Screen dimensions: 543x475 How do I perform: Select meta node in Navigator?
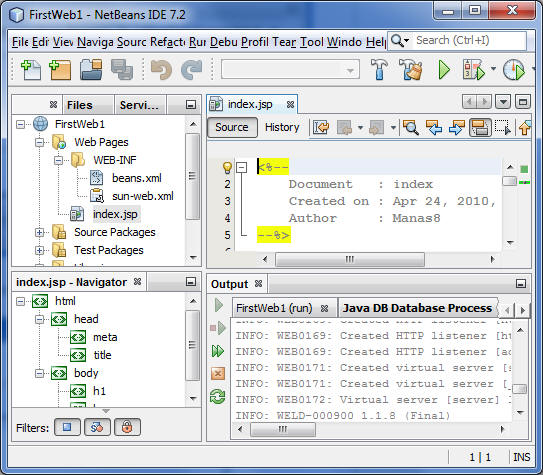coord(105,337)
